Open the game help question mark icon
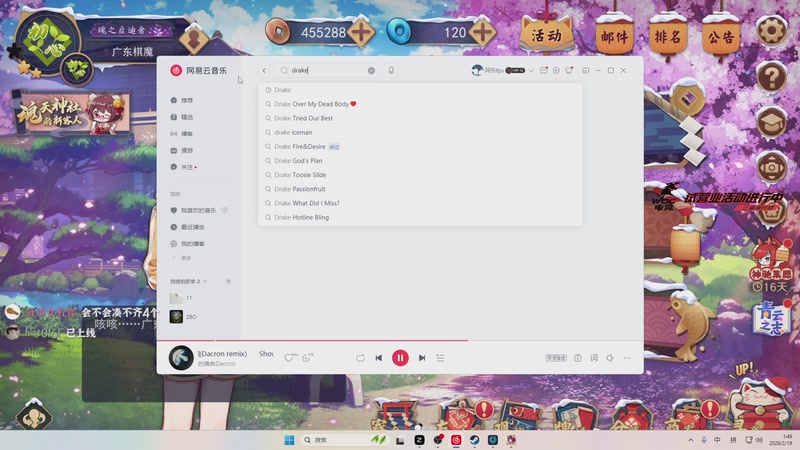The width and height of the screenshot is (800, 450). (x=772, y=78)
